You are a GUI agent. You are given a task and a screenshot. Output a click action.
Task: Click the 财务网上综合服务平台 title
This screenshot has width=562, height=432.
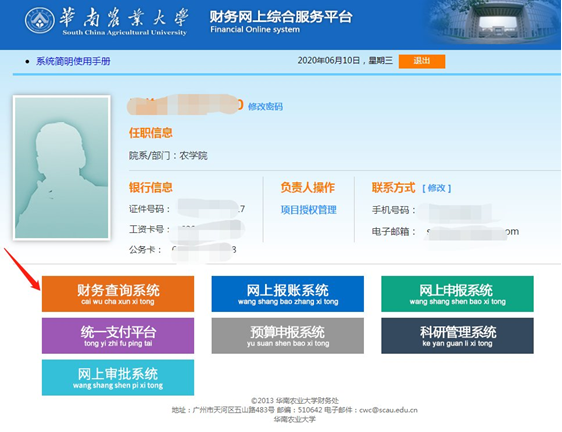pyautogui.click(x=281, y=16)
